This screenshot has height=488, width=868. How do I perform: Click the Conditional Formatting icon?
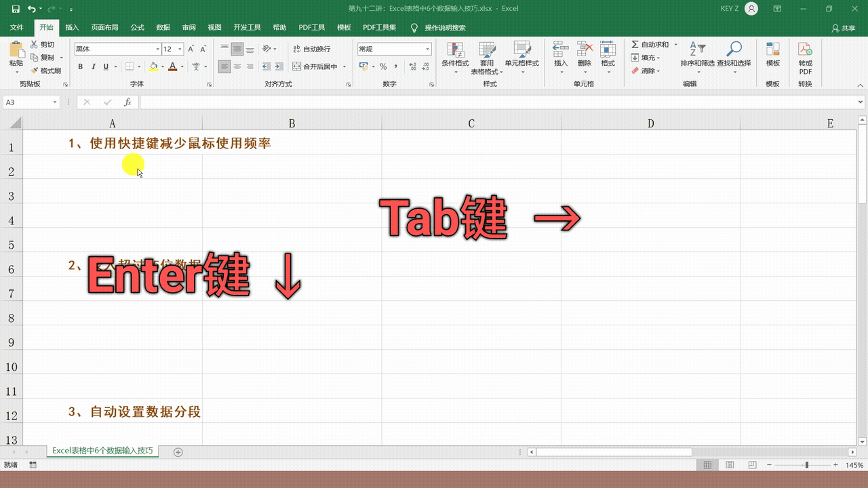[455, 50]
